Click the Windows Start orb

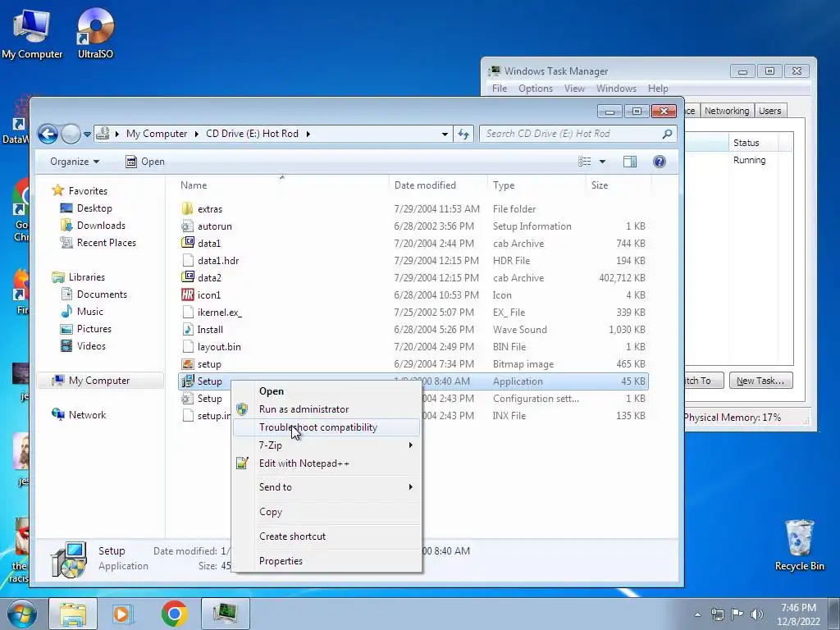pyautogui.click(x=22, y=614)
